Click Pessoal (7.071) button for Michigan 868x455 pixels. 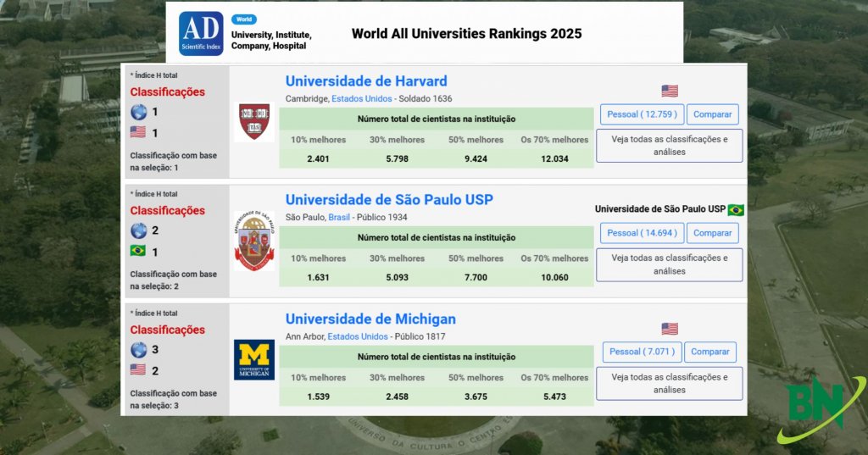pyautogui.click(x=643, y=352)
